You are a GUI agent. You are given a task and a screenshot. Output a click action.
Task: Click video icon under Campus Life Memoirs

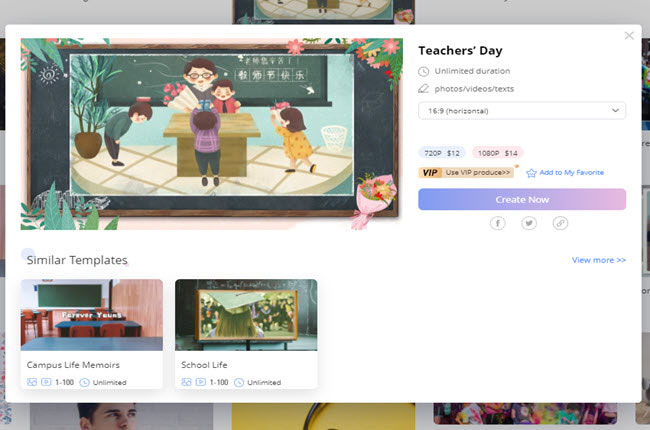point(46,382)
